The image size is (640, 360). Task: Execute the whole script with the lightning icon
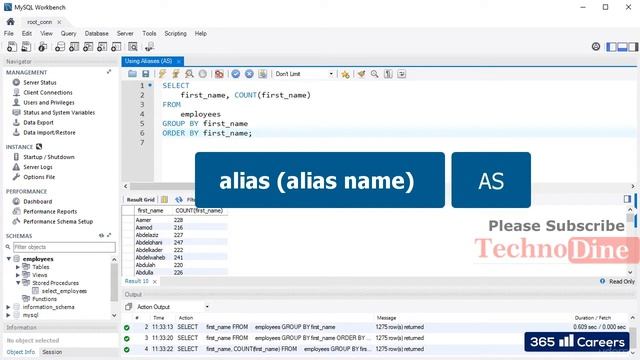click(x=162, y=74)
